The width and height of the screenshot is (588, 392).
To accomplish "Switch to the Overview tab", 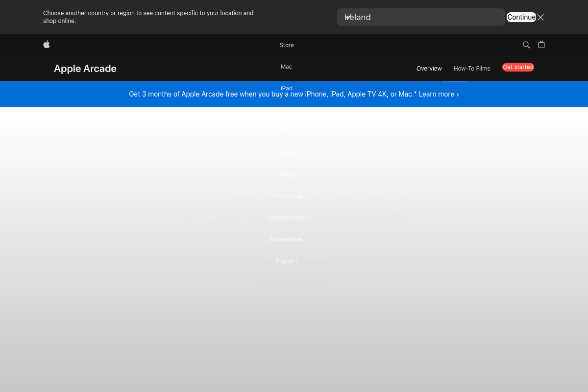I will coord(429,69).
